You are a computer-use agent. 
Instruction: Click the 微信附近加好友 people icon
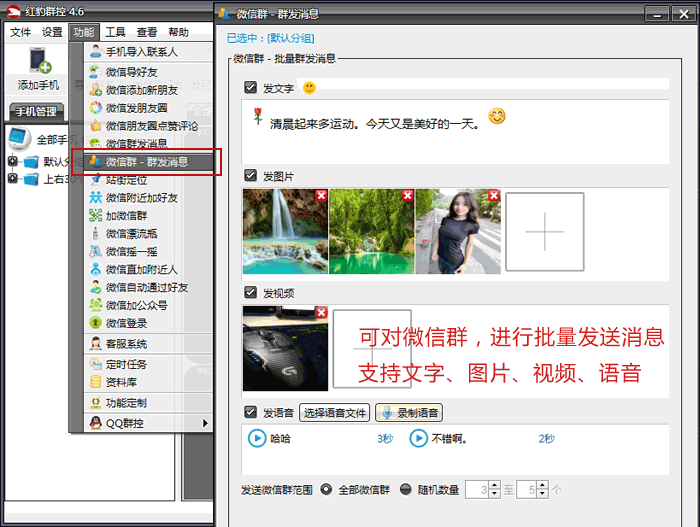tap(96, 197)
